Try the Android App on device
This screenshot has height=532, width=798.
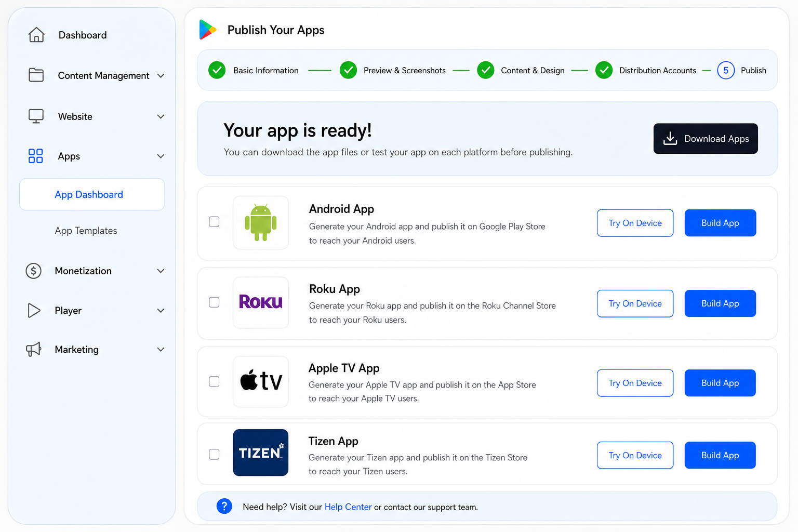[635, 223]
